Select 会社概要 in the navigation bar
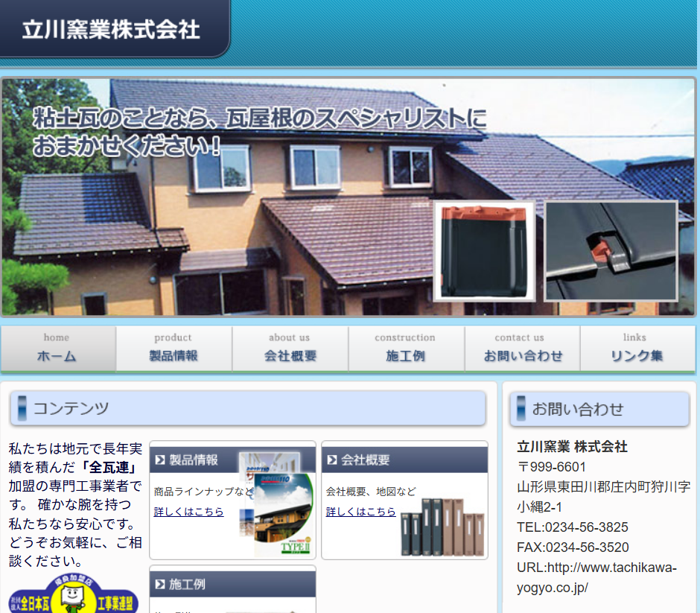 pos(290,348)
